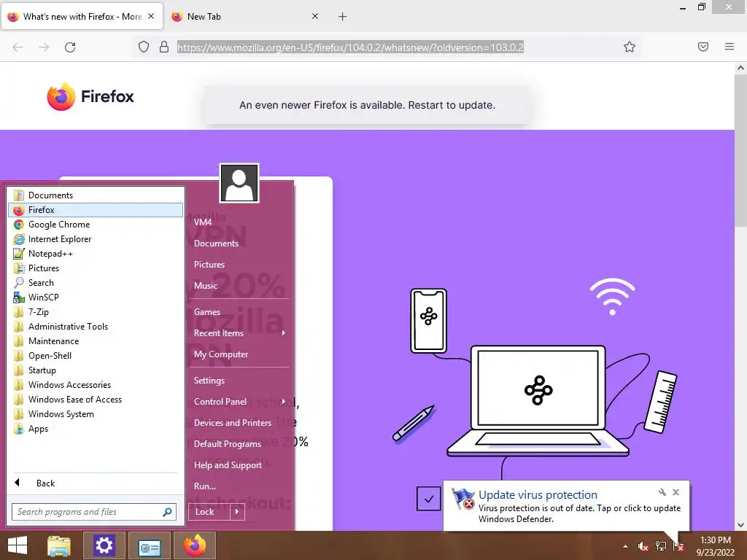Open Devices and Printers
747x560 pixels.
pyautogui.click(x=239, y=423)
